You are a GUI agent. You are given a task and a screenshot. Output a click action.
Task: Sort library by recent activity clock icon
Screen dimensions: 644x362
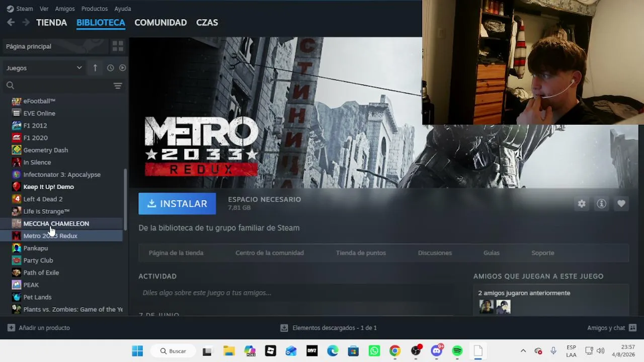click(110, 68)
